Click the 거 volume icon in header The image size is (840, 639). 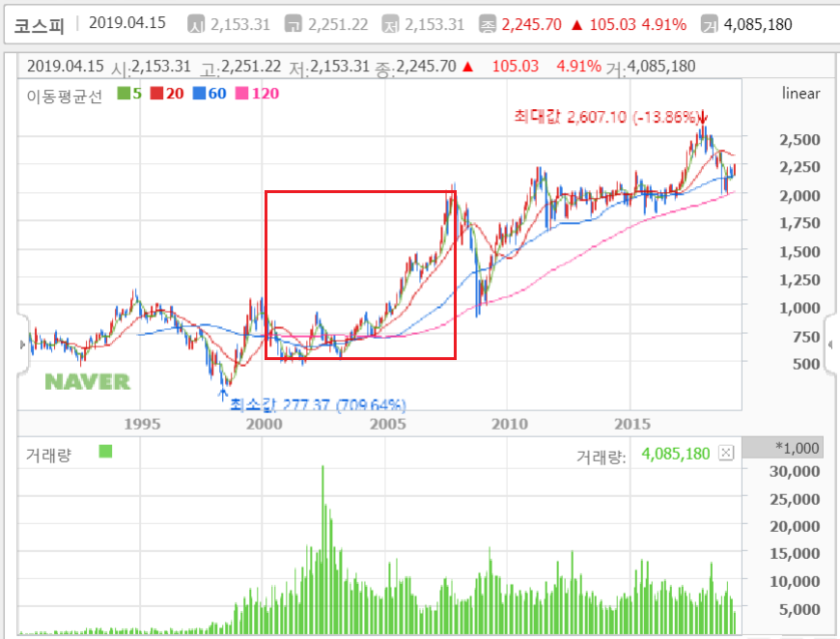click(710, 25)
